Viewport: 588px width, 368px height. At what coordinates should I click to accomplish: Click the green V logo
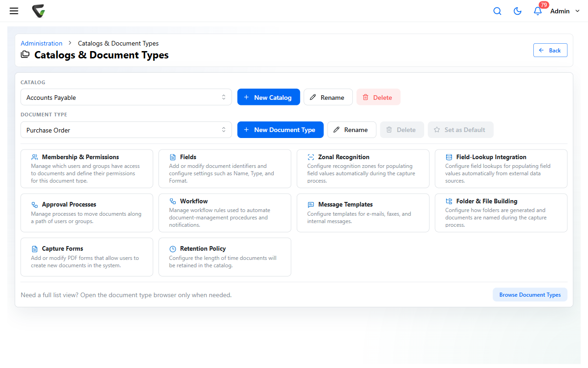click(x=39, y=11)
